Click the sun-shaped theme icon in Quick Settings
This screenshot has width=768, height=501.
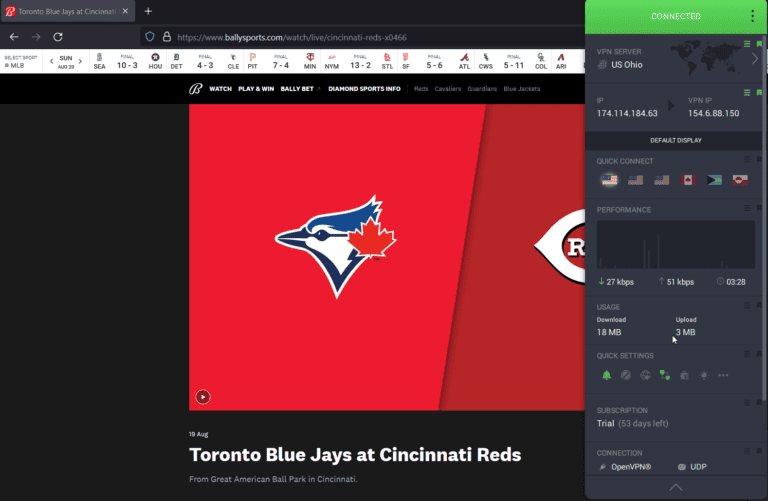pyautogui.click(x=704, y=376)
